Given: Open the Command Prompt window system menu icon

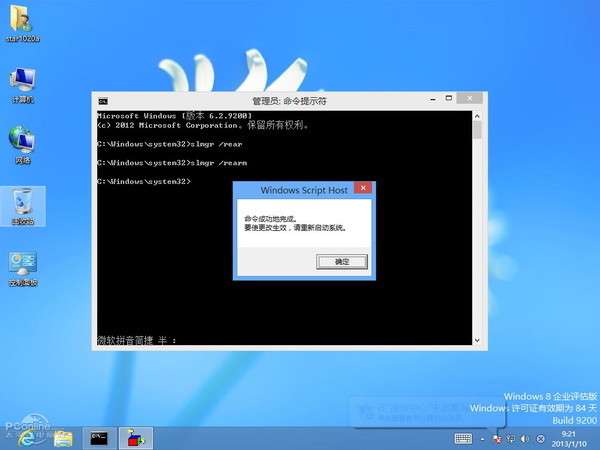Looking at the screenshot, I should tap(103, 101).
